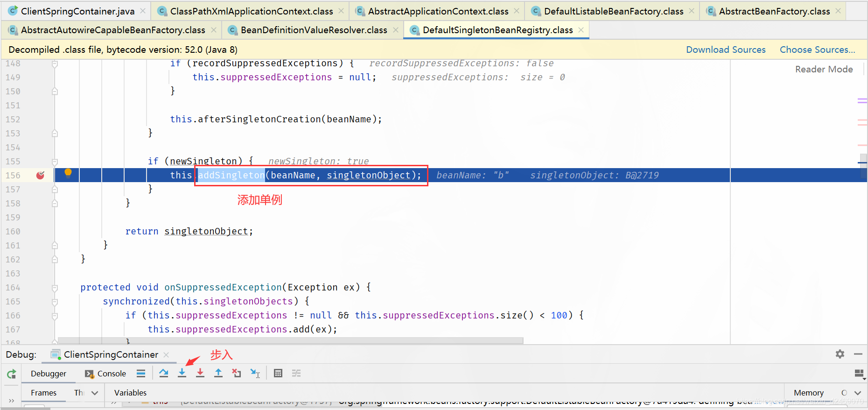Open Debug panel settings gear
This screenshot has height=410, width=868.
[840, 354]
